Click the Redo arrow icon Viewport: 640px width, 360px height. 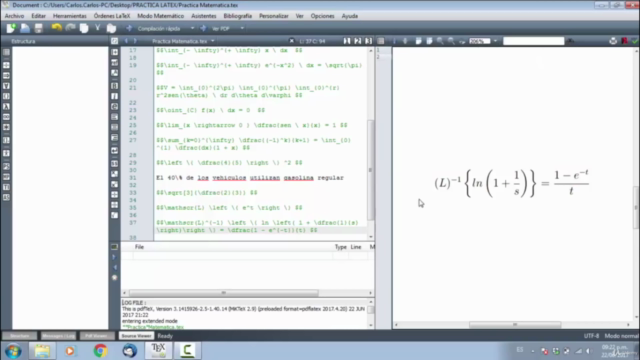[70, 28]
